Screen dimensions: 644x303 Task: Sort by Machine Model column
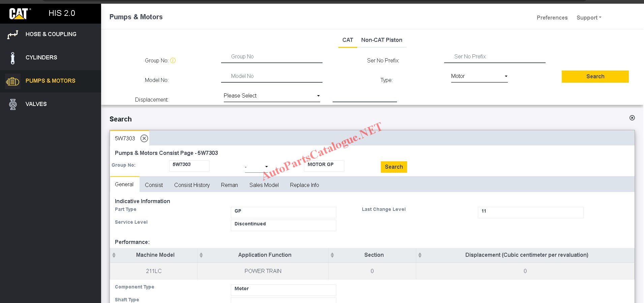[x=114, y=255]
